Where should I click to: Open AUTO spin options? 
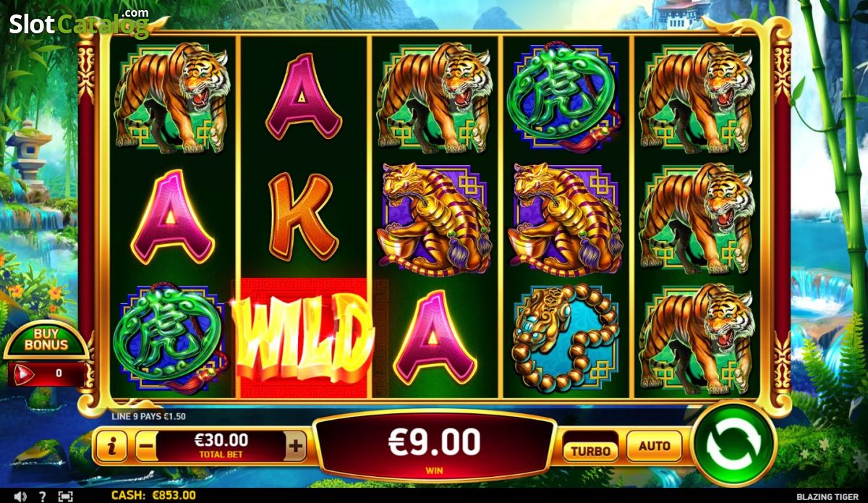pyautogui.click(x=654, y=447)
